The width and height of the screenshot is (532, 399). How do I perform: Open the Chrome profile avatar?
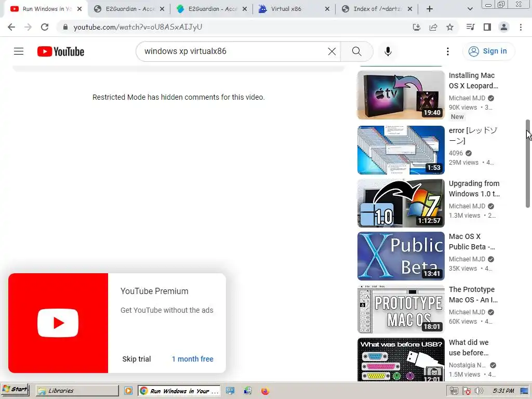click(504, 27)
